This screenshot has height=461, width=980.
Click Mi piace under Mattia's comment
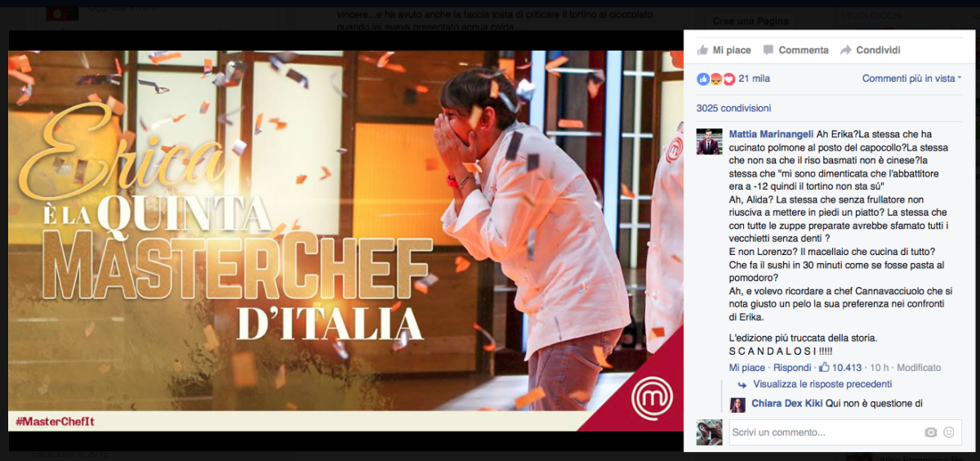[747, 368]
